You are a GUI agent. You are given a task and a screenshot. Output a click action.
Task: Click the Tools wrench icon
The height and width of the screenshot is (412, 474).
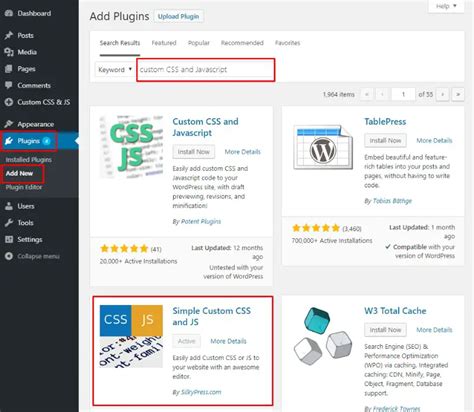point(9,223)
